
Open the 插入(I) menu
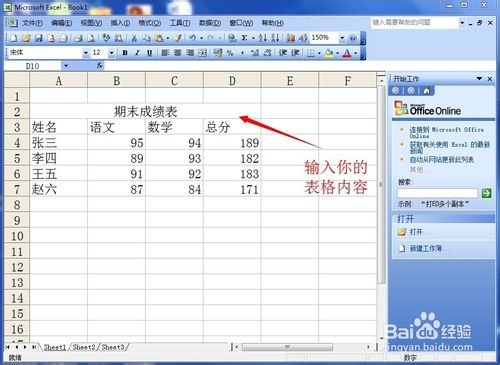[x=120, y=23]
